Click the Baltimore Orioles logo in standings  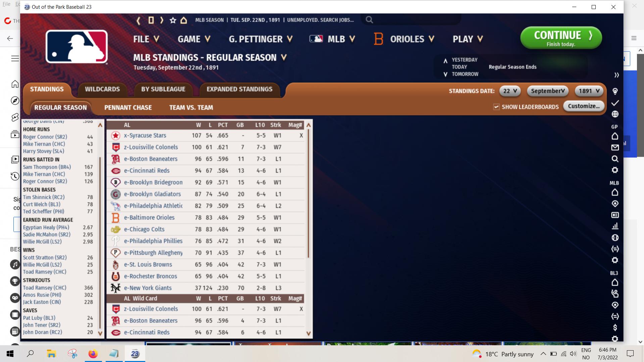click(115, 218)
